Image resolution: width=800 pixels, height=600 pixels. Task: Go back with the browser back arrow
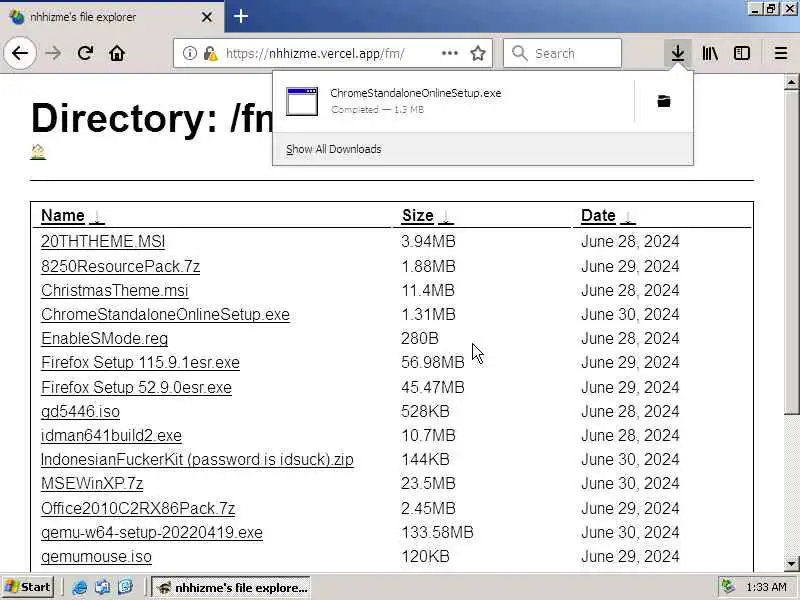tap(20, 53)
